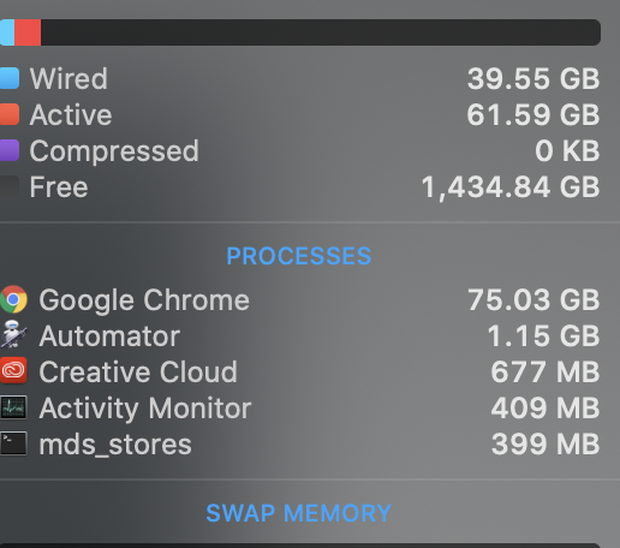Open the PROCESSES section header

[x=298, y=256]
